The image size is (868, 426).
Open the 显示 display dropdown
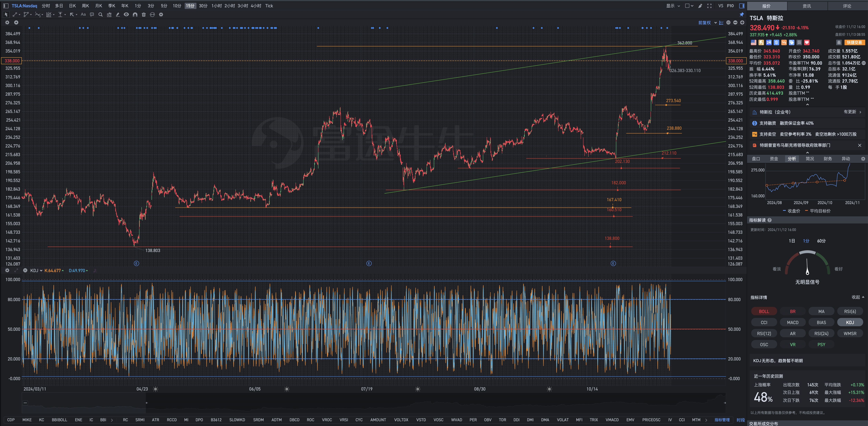[673, 6]
